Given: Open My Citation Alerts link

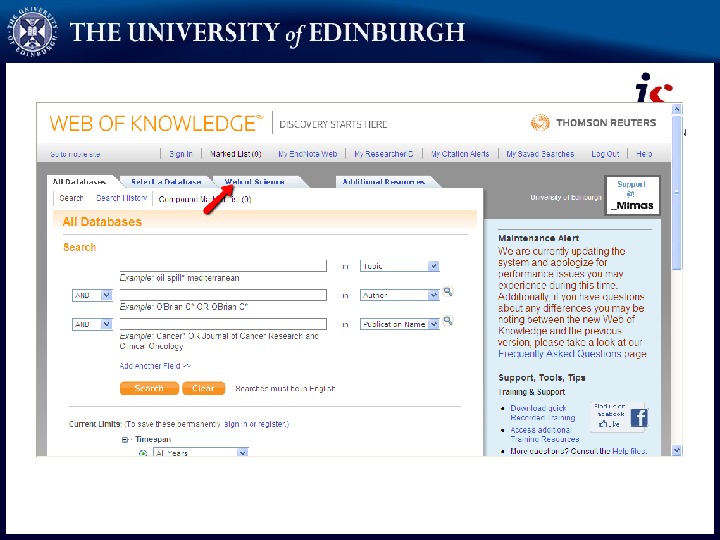Looking at the screenshot, I should [x=460, y=154].
